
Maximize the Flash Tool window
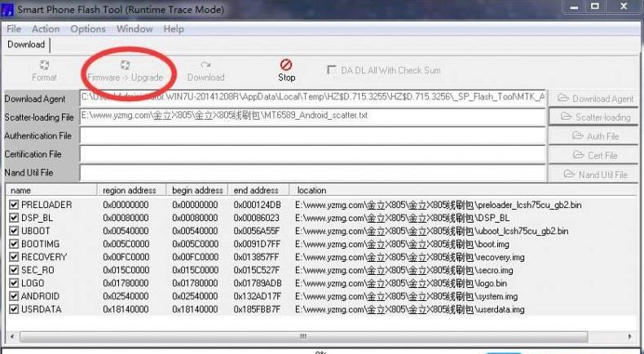(x=595, y=7)
